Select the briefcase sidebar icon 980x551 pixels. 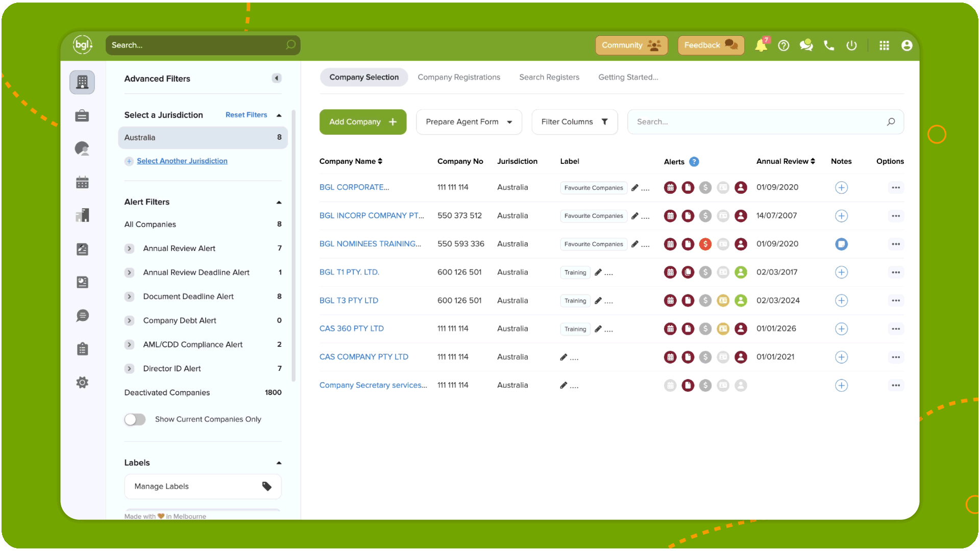[x=82, y=116]
